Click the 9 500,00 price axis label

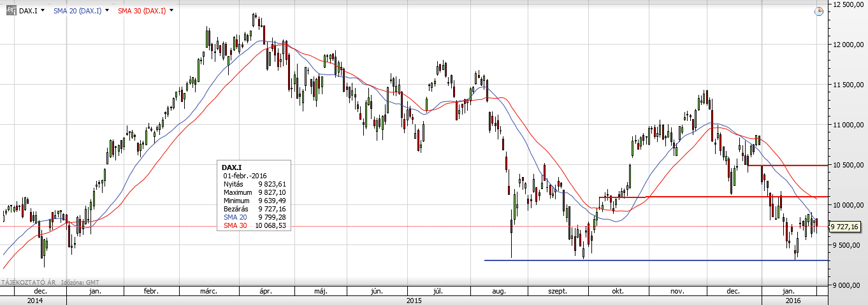848,245
